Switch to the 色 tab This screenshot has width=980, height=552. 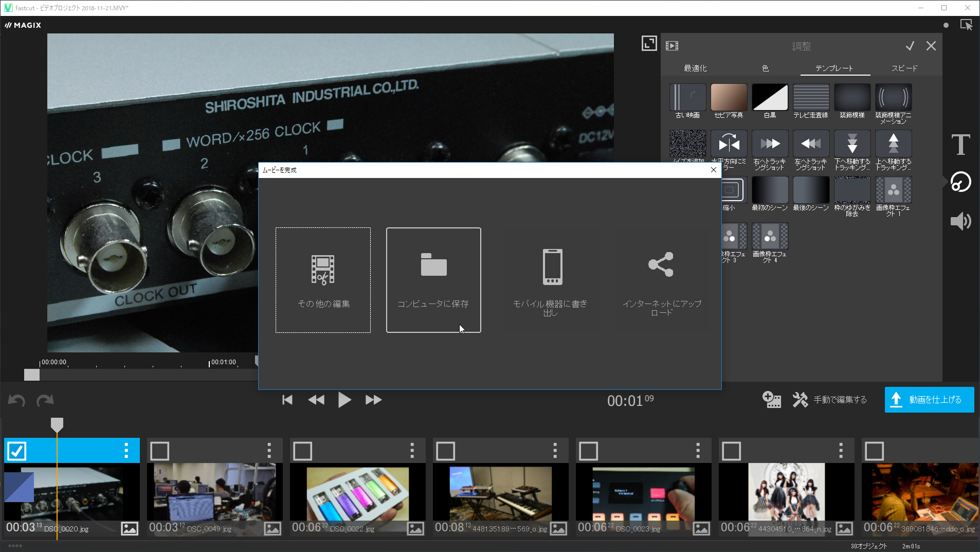(765, 68)
